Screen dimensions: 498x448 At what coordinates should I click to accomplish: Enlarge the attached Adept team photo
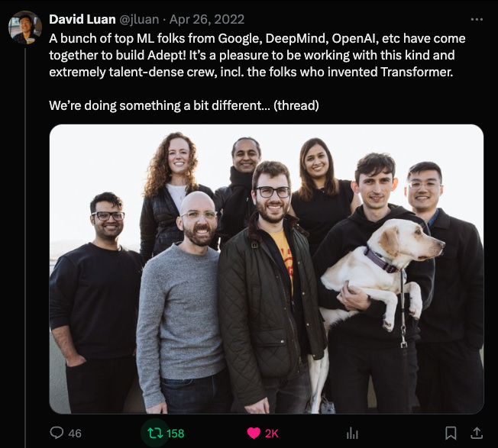pyautogui.click(x=267, y=269)
